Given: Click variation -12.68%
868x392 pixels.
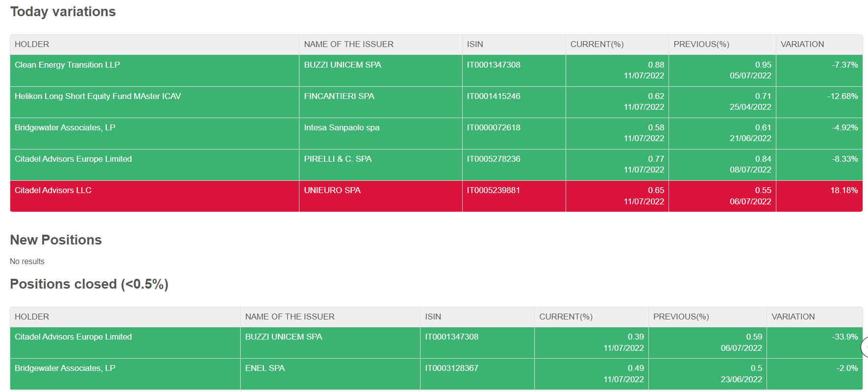Looking at the screenshot, I should pos(843,96).
